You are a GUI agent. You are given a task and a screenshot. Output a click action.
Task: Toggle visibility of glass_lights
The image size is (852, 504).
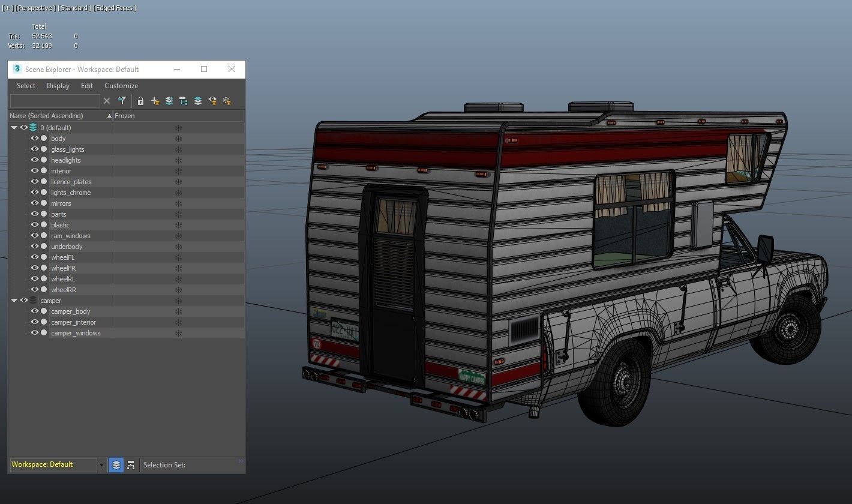(x=35, y=149)
